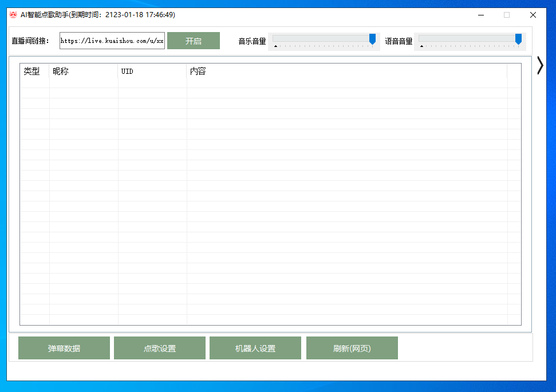Click the 开启 button to start
Image resolution: width=556 pixels, height=392 pixels.
pyautogui.click(x=194, y=41)
